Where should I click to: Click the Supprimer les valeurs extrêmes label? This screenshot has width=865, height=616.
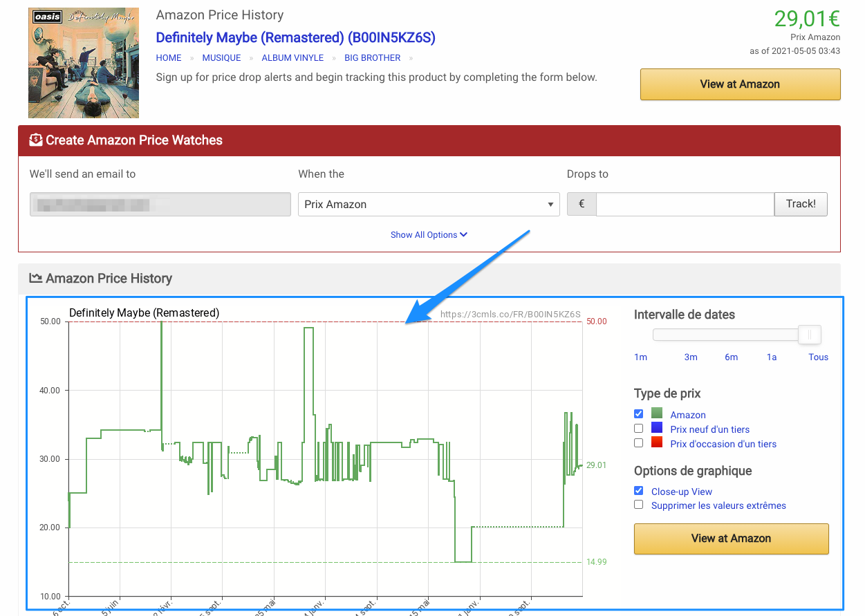(718, 506)
